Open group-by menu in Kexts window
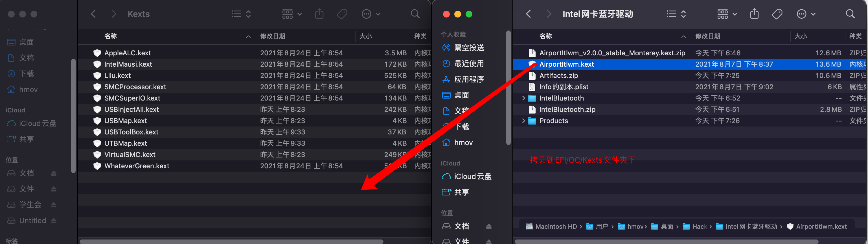This screenshot has width=868, height=244. pos(292,14)
